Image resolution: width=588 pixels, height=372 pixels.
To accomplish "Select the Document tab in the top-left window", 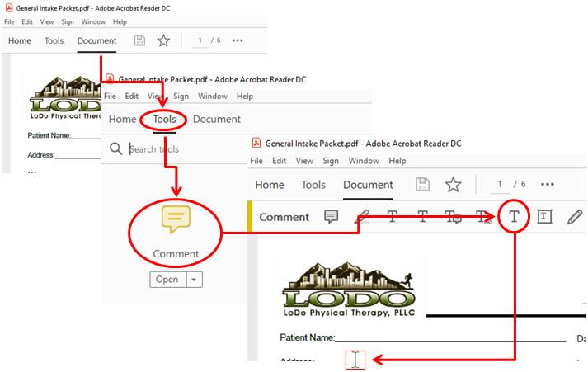I will pyautogui.click(x=96, y=40).
